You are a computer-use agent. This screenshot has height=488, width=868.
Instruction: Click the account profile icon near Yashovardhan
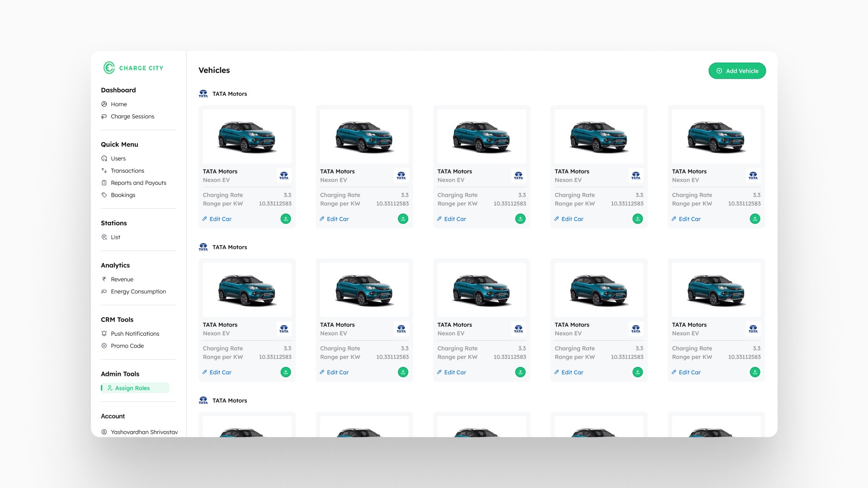[104, 432]
